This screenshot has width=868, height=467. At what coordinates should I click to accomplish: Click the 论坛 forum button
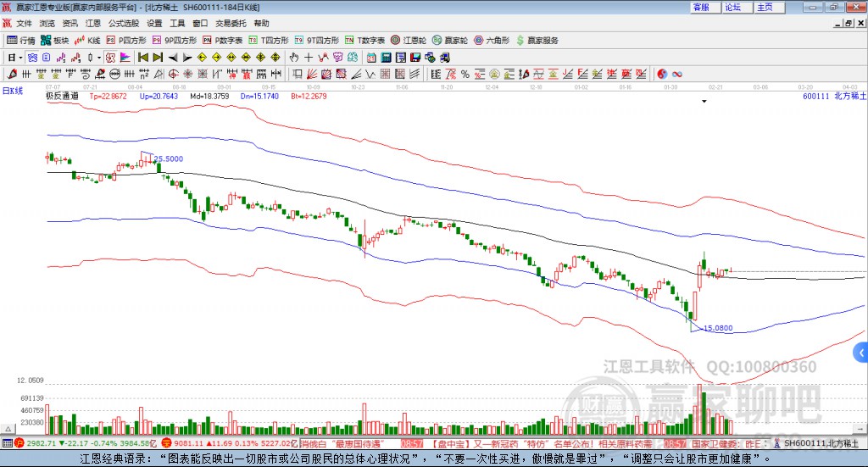click(x=737, y=7)
